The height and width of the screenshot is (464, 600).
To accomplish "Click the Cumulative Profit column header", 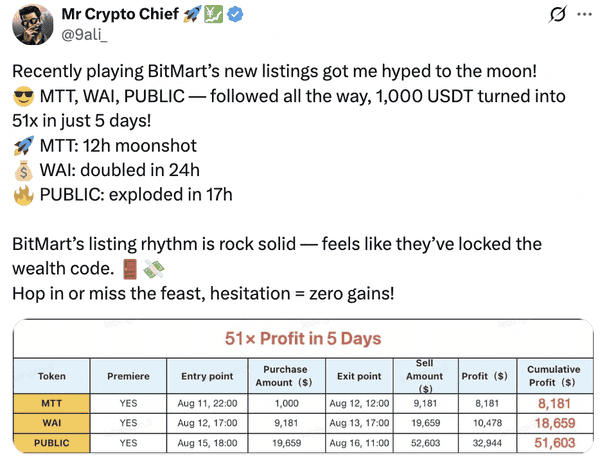I will point(553,376).
